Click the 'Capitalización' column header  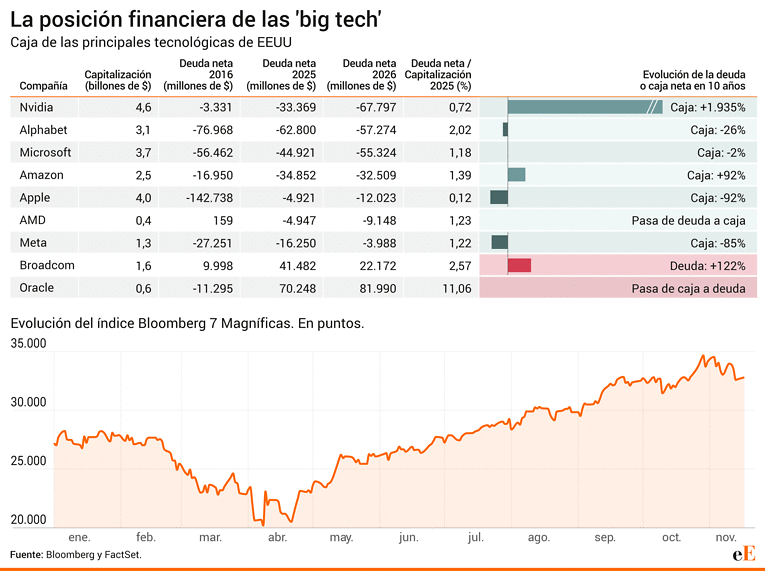(118, 80)
